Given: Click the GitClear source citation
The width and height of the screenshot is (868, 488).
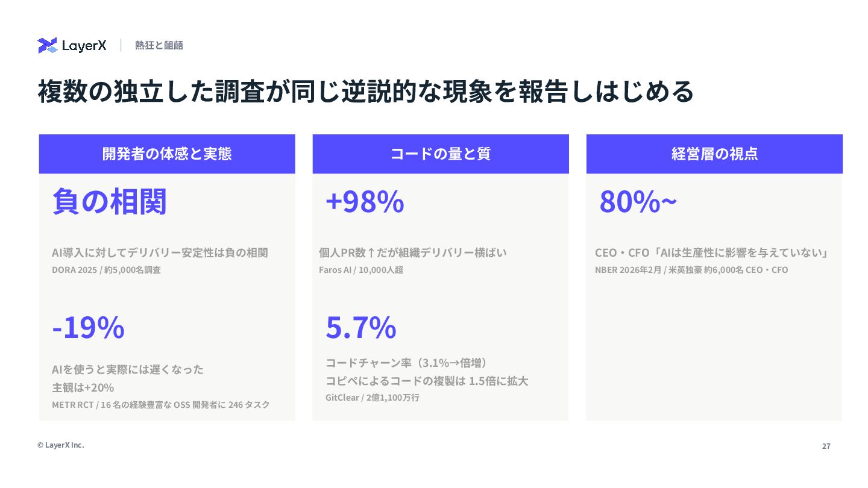Looking at the screenshot, I should tap(372, 398).
